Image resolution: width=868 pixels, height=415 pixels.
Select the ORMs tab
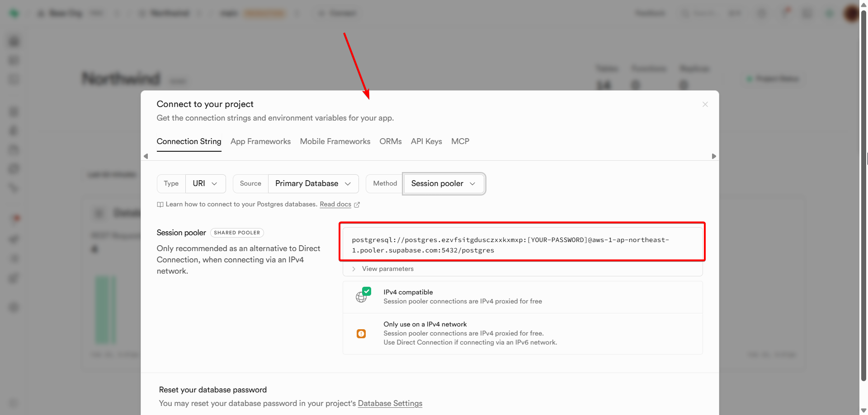[390, 141]
